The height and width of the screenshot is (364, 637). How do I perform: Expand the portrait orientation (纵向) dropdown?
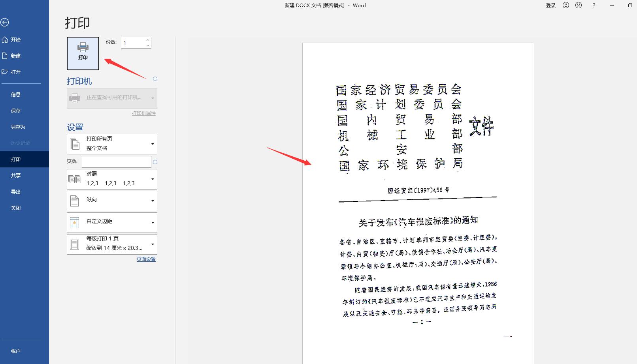(x=112, y=201)
